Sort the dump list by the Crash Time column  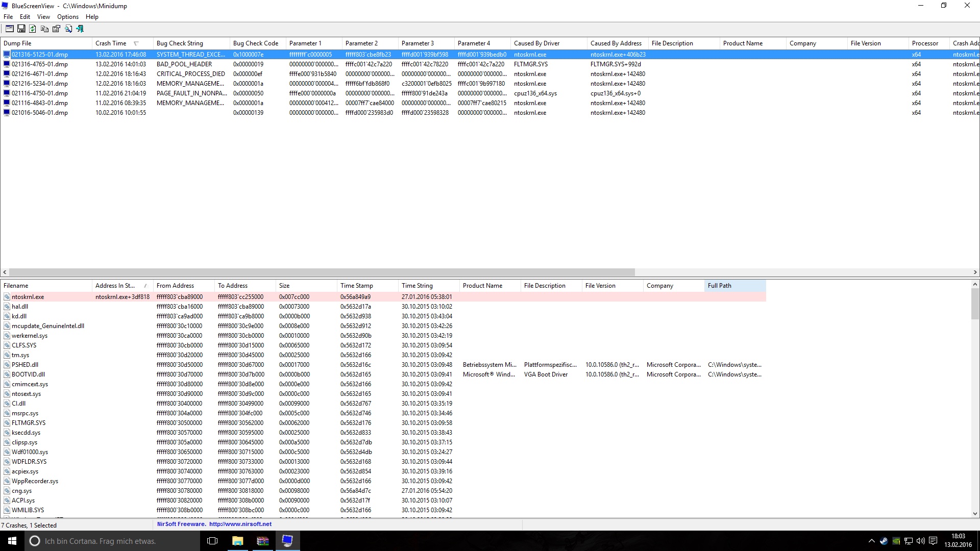click(x=111, y=43)
